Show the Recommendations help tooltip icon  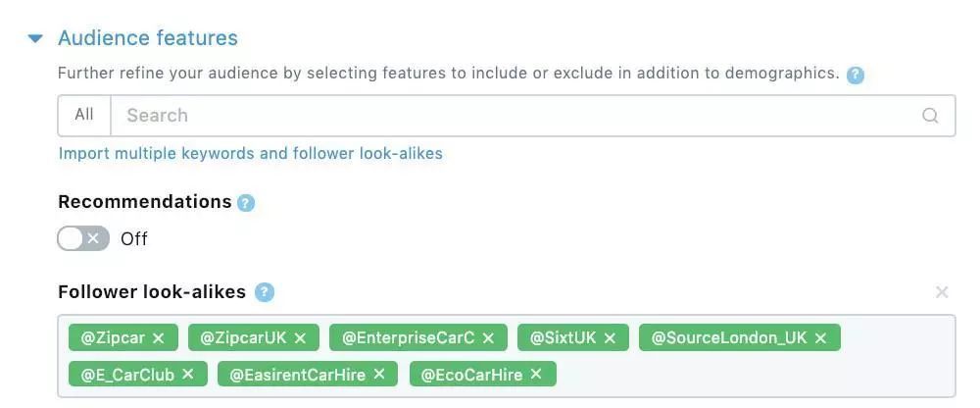pos(246,203)
